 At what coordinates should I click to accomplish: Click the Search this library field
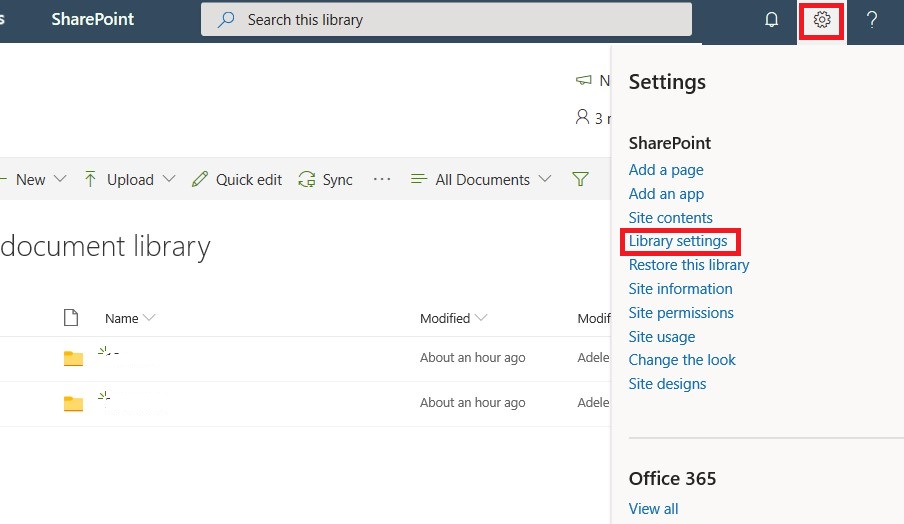[x=446, y=20]
